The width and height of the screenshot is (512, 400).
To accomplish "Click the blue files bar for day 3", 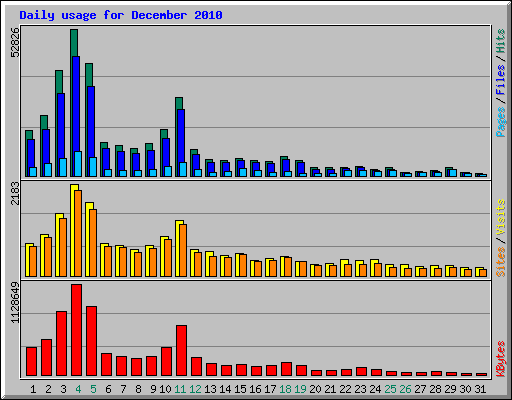I will point(61,126).
